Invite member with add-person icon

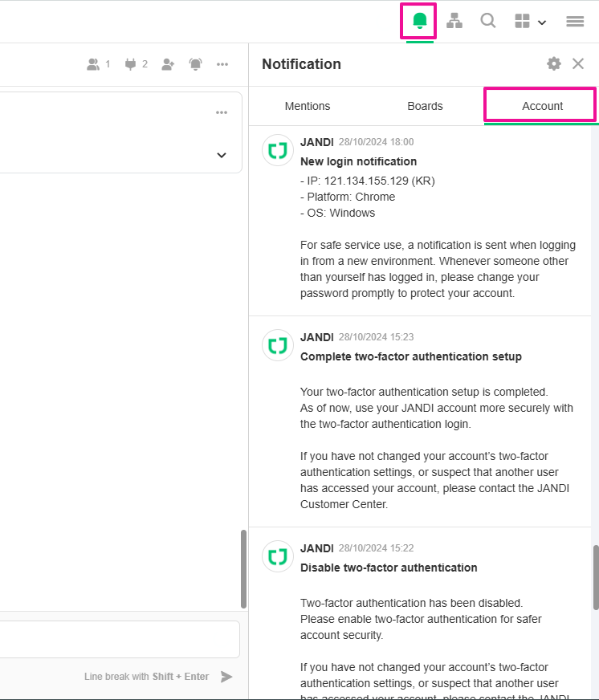168,64
